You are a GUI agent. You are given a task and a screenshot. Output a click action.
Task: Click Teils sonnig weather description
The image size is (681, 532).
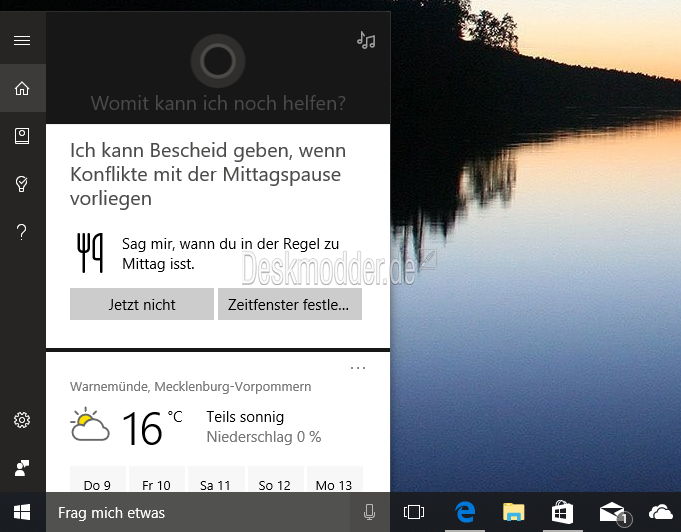(x=245, y=417)
